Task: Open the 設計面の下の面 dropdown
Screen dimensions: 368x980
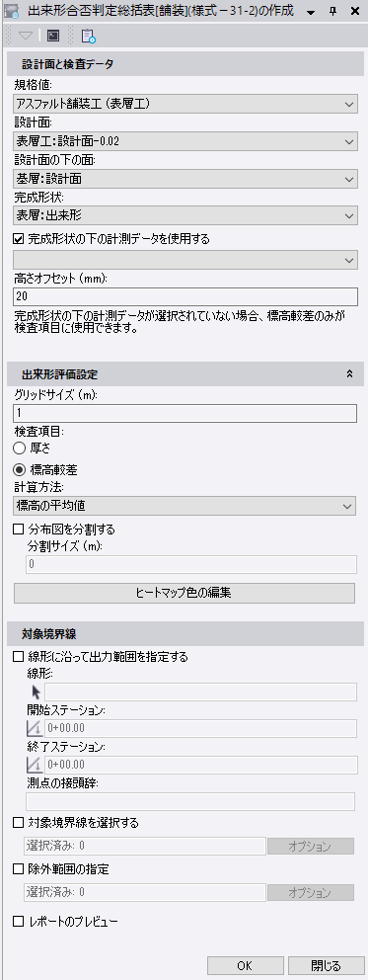Action: point(185,179)
